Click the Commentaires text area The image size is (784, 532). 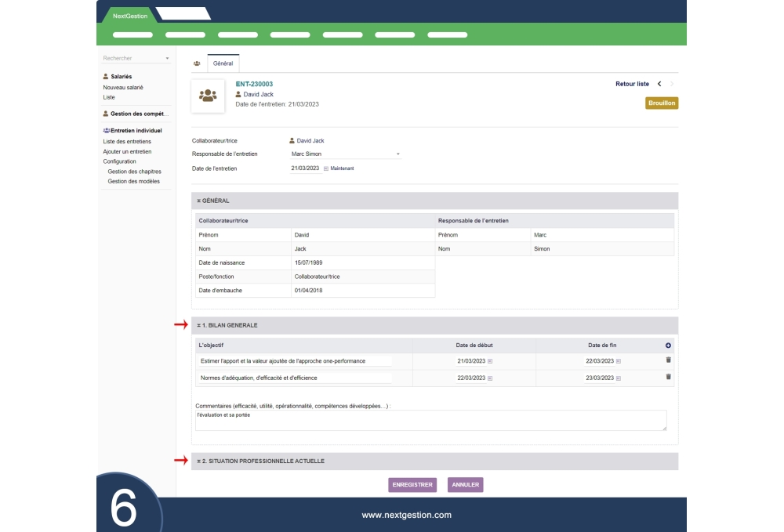pyautogui.click(x=430, y=420)
